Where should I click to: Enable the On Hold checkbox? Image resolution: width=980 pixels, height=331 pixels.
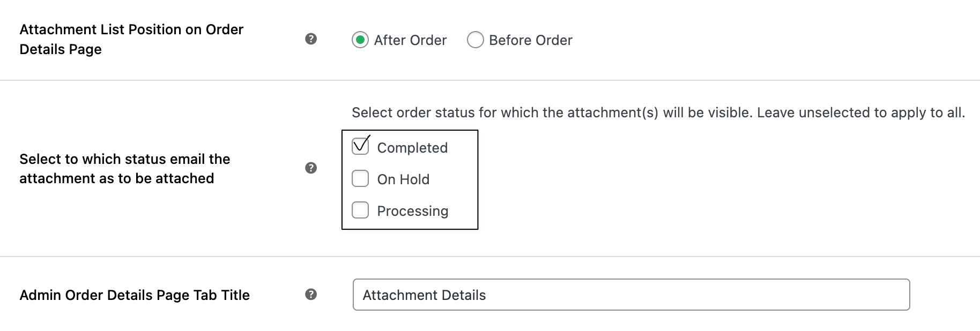(360, 178)
